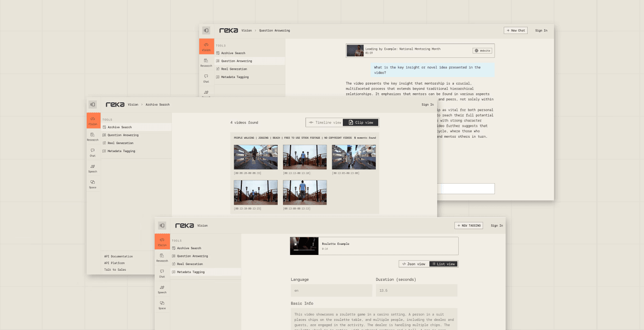Open Research icon in Question Answering window

pos(206,63)
